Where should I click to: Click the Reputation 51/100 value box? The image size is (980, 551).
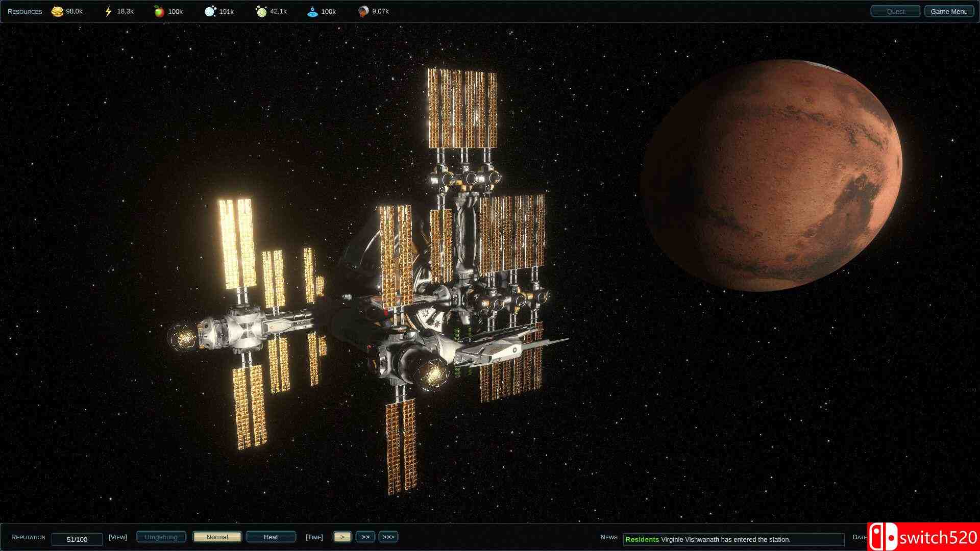[77, 539]
